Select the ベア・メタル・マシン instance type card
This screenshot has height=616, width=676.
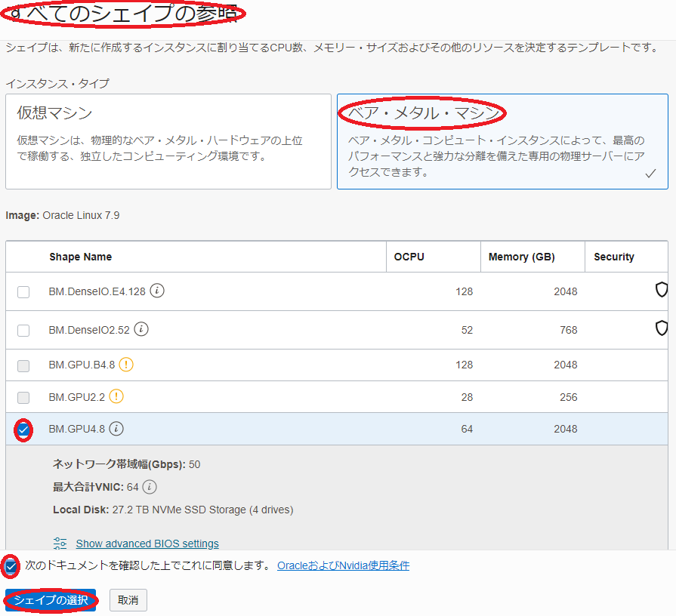(x=502, y=141)
